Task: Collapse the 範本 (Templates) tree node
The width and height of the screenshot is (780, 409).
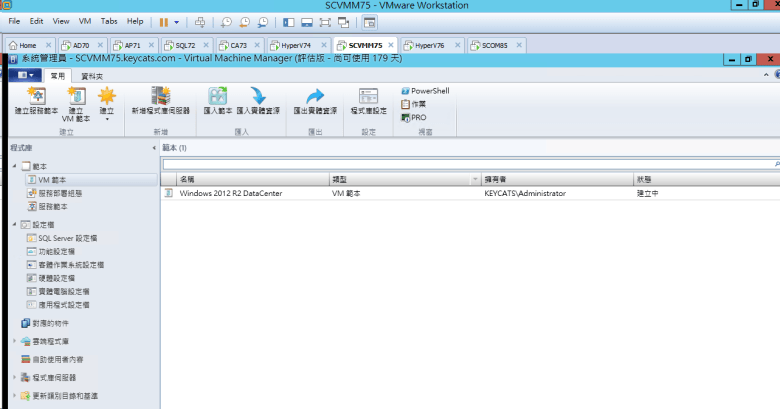Action: pyautogui.click(x=14, y=166)
